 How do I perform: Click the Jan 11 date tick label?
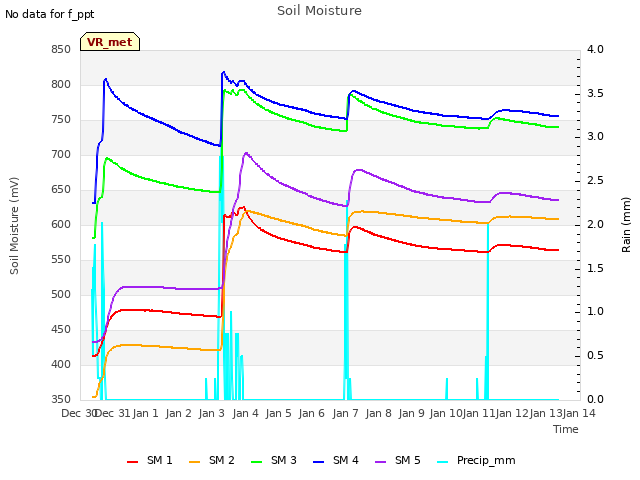(x=479, y=413)
